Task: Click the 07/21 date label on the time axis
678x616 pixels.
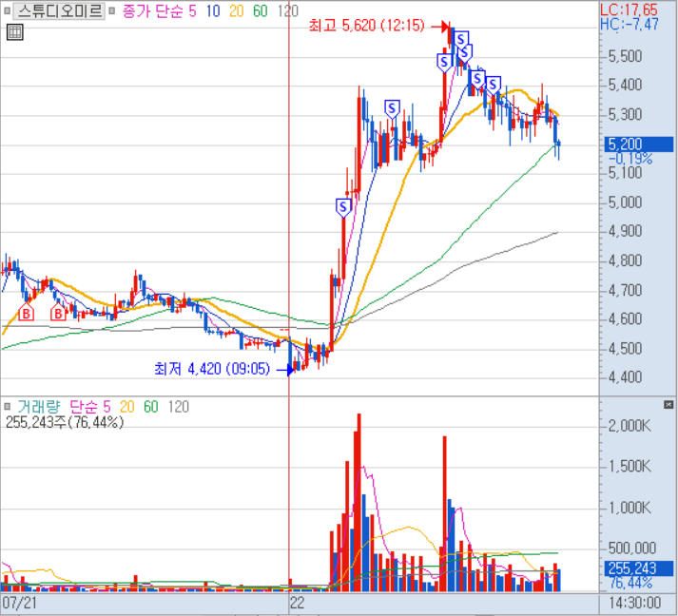Action: click(19, 603)
